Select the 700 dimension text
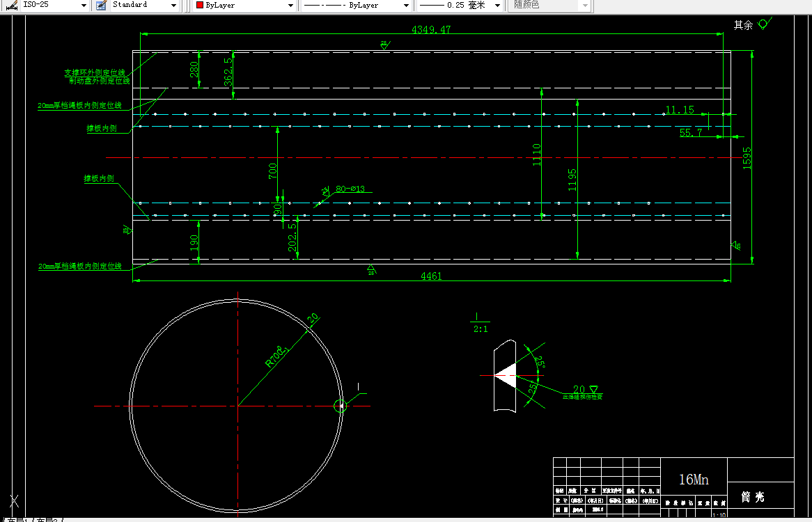The width and height of the screenshot is (812, 522). click(x=272, y=171)
